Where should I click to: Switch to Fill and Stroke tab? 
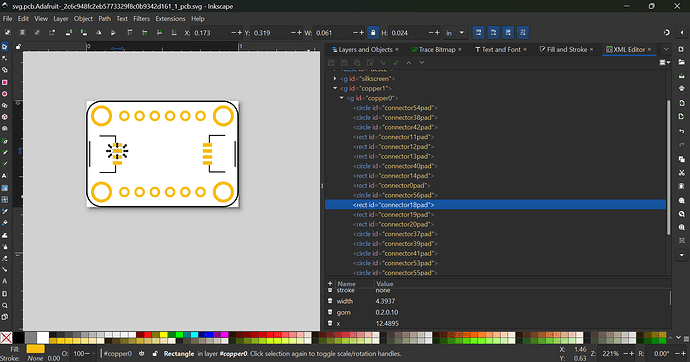(x=567, y=49)
